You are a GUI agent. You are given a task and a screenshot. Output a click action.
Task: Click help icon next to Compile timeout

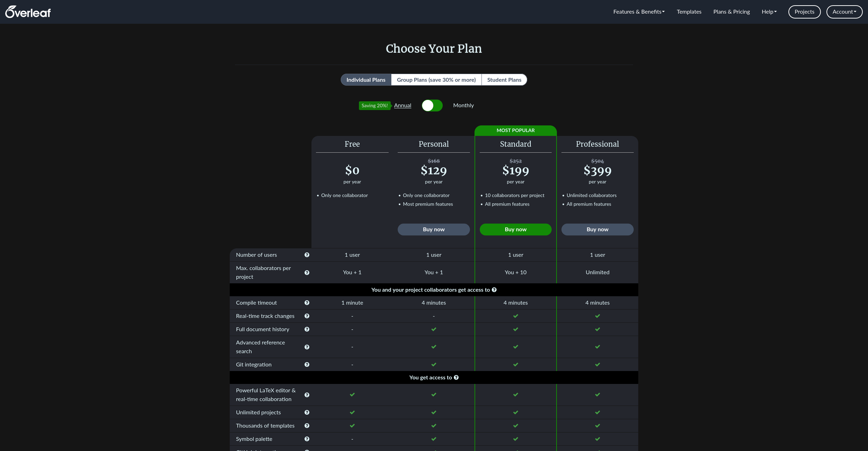307,303
